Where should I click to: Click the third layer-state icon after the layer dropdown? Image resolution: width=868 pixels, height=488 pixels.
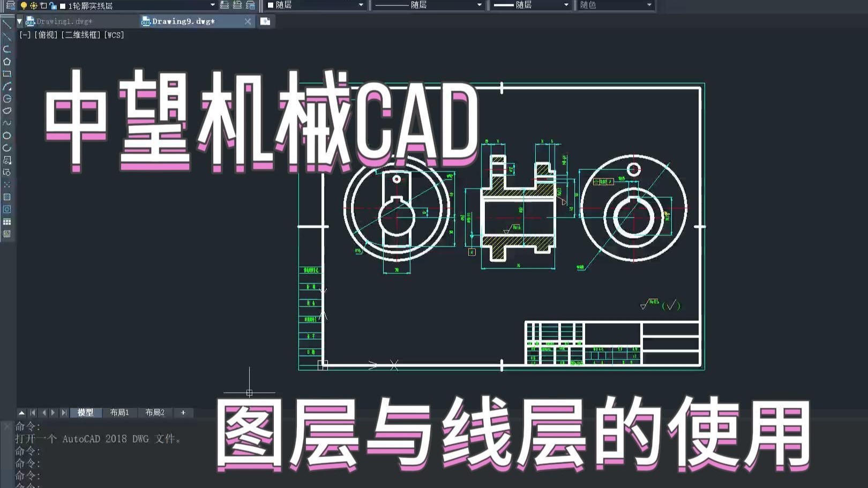point(250,5)
